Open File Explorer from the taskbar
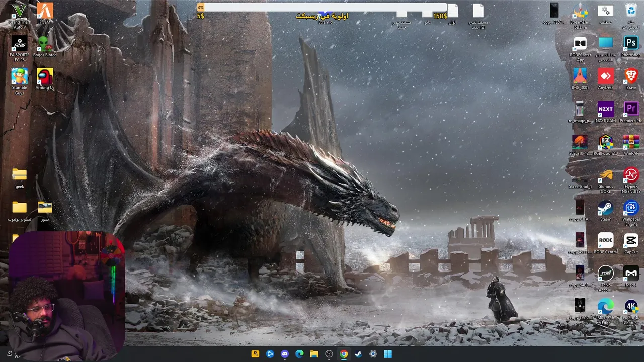 click(314, 354)
